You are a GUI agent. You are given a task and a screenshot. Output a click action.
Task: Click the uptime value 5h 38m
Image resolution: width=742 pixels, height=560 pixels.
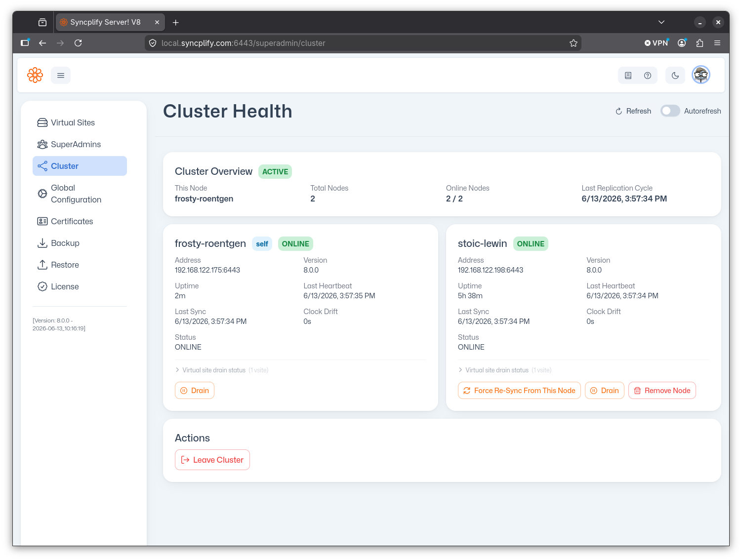coord(470,296)
